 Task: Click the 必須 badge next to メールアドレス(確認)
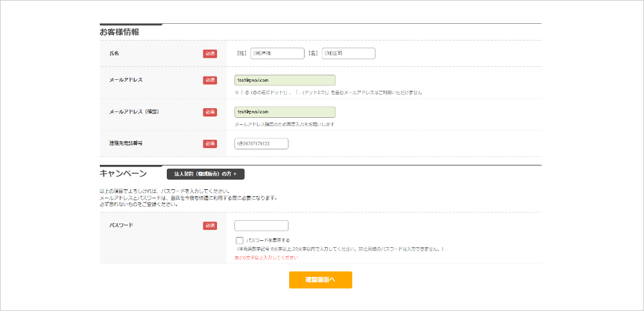click(210, 112)
